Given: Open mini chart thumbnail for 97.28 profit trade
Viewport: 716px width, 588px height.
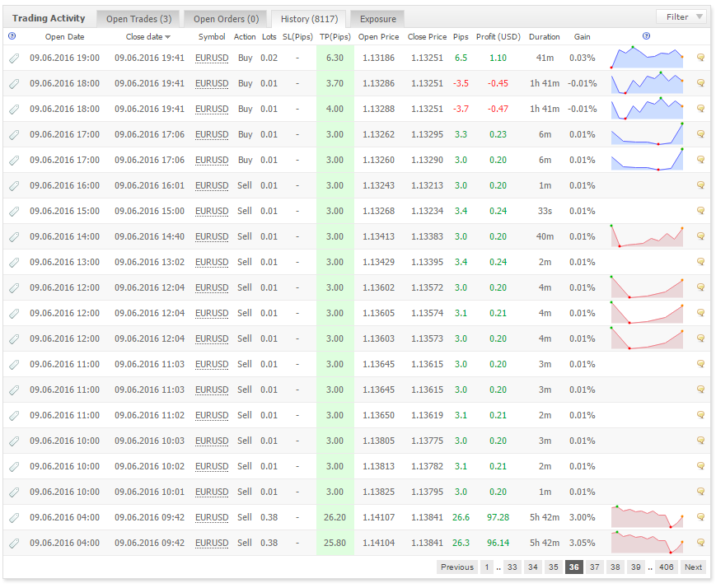Looking at the screenshot, I should [647, 517].
